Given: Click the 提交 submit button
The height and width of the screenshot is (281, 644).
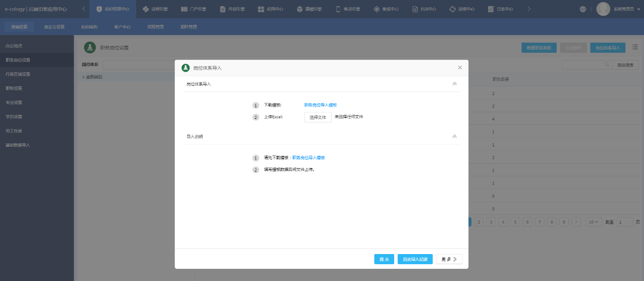Looking at the screenshot, I should tap(384, 259).
